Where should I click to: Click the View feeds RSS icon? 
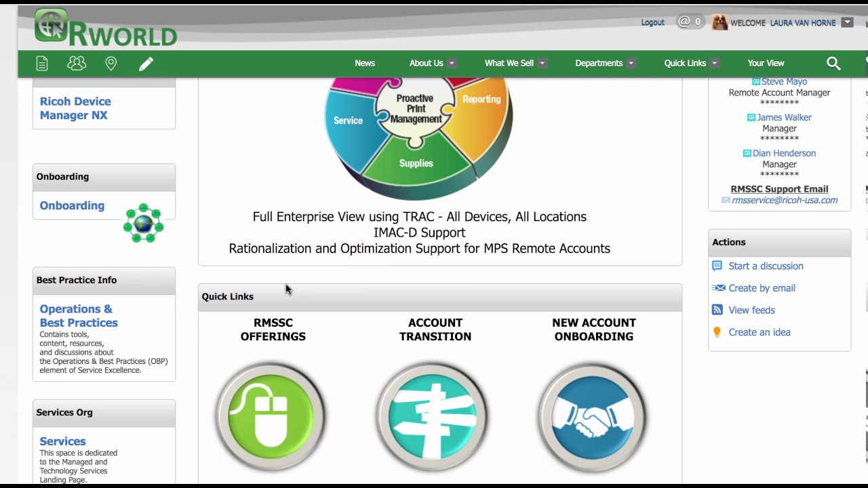[x=717, y=310]
